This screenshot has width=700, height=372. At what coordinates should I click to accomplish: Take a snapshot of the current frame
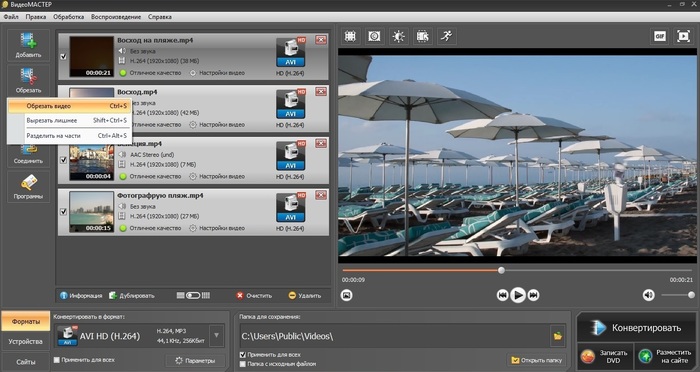click(346, 295)
